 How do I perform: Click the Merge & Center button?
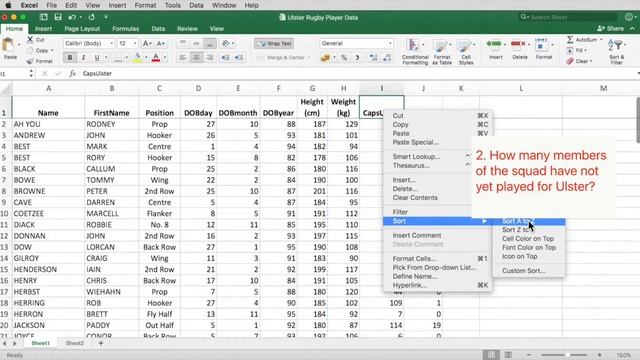pyautogui.click(x=282, y=58)
